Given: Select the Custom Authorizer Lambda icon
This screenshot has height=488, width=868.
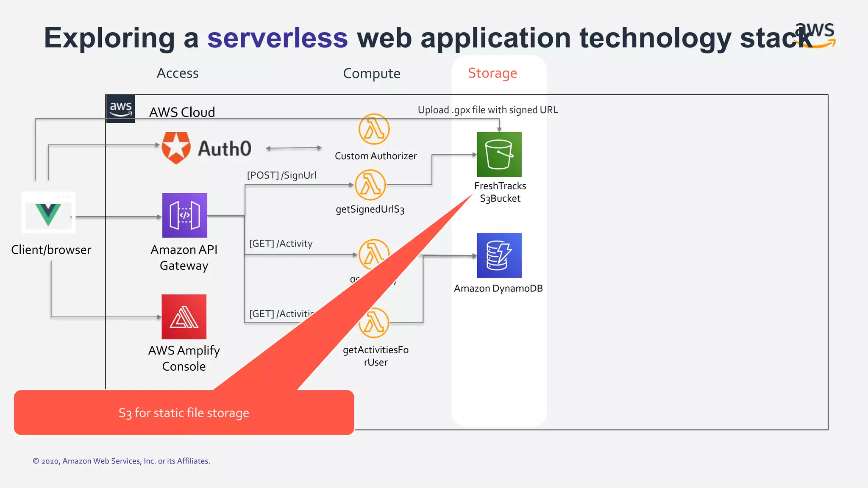Looking at the screenshot, I should (x=374, y=129).
